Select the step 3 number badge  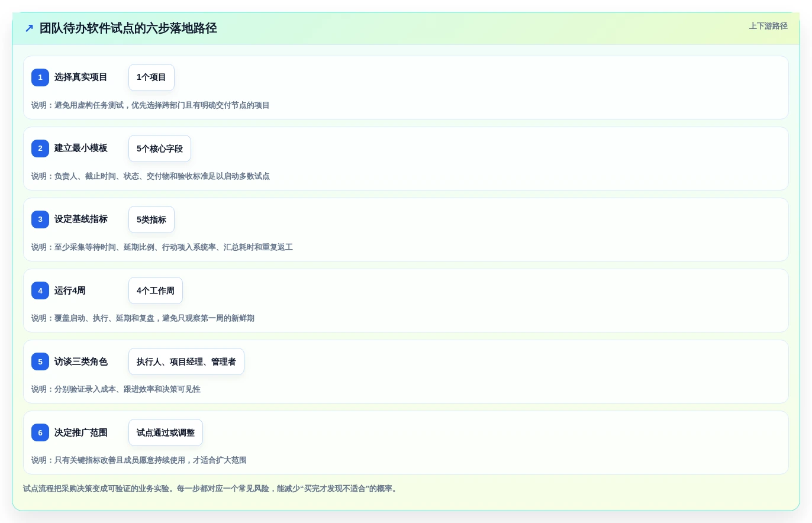point(40,219)
